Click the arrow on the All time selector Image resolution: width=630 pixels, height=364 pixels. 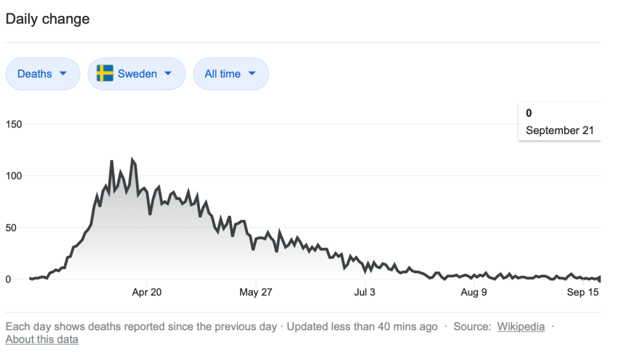pos(252,74)
